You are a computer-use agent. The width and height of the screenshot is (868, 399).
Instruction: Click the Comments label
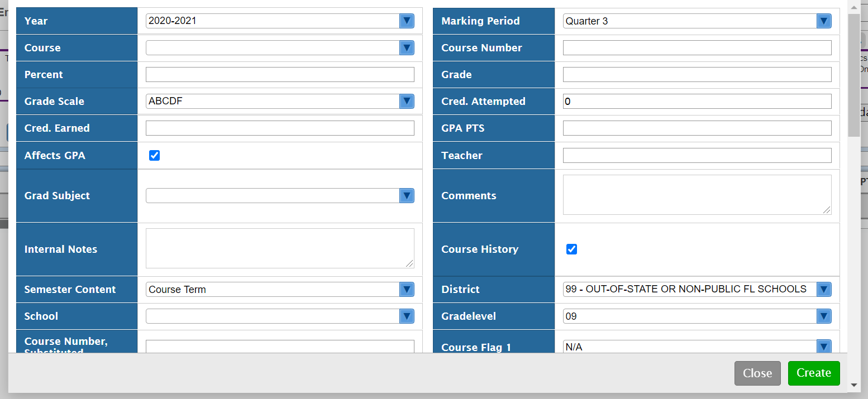point(469,196)
